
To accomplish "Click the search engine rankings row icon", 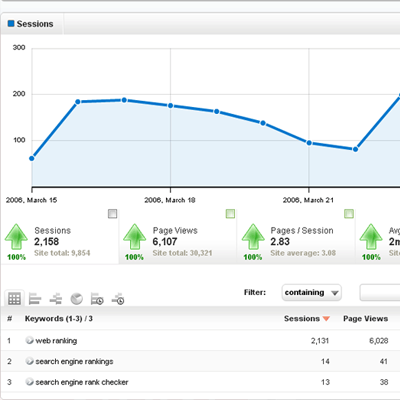I will [x=30, y=361].
